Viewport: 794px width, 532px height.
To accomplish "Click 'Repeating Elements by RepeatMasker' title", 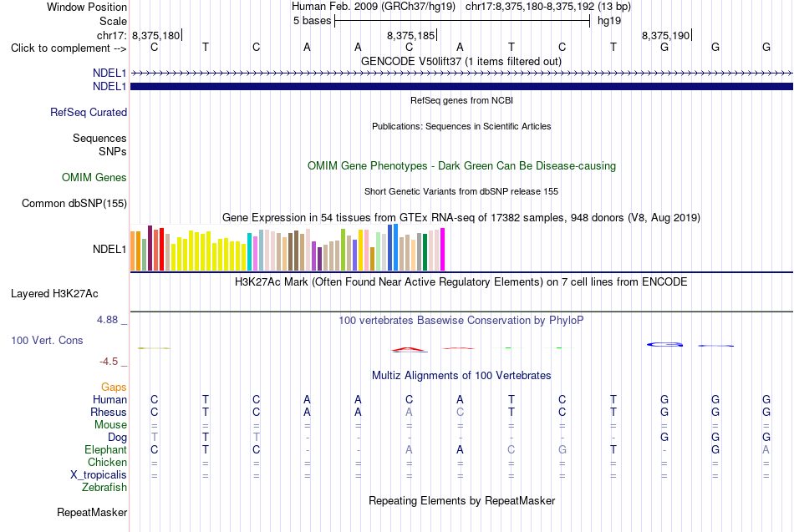I will click(461, 500).
